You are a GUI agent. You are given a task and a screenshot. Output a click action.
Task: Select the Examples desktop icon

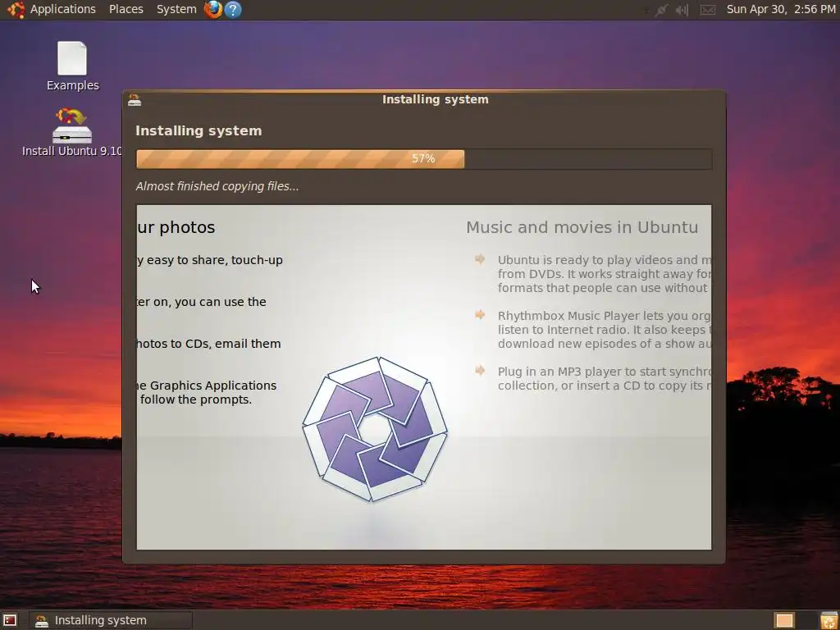72,66
